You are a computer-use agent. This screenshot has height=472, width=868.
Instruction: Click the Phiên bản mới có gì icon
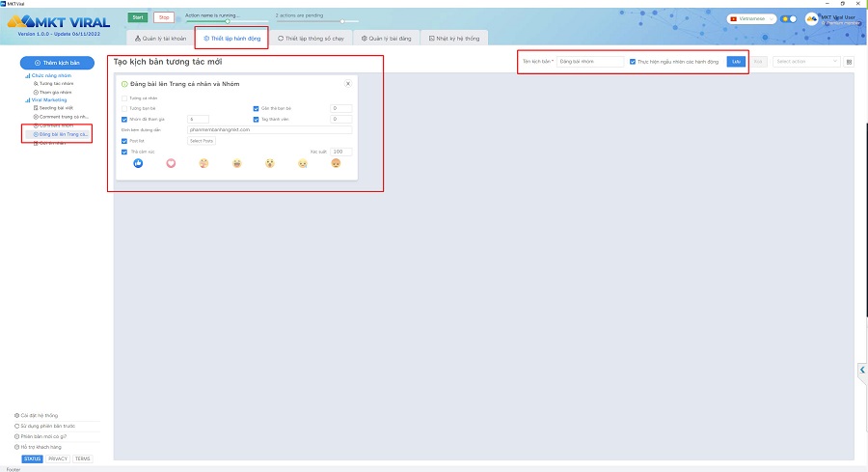point(16,436)
